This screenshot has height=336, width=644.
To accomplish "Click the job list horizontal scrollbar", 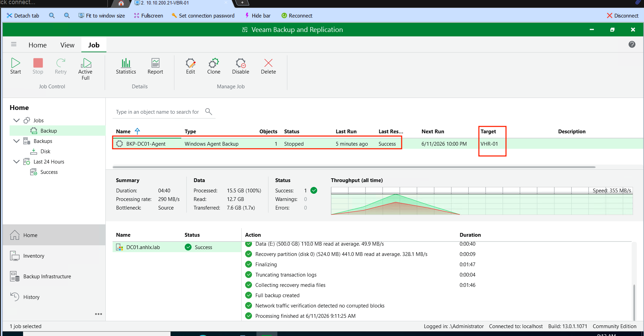I will (354, 167).
